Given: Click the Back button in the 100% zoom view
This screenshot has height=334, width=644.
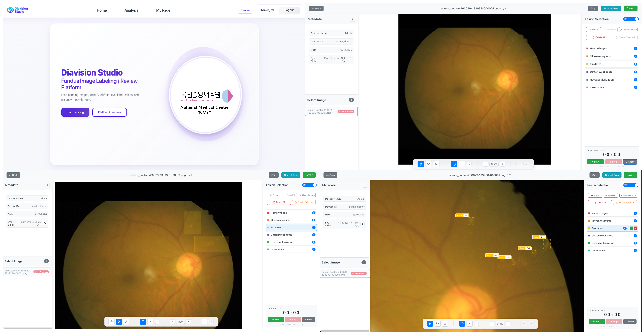Looking at the screenshot, I should coord(316,8).
